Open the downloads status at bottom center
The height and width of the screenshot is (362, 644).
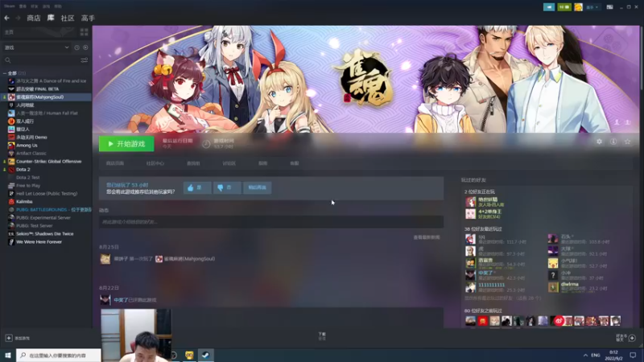click(x=322, y=336)
